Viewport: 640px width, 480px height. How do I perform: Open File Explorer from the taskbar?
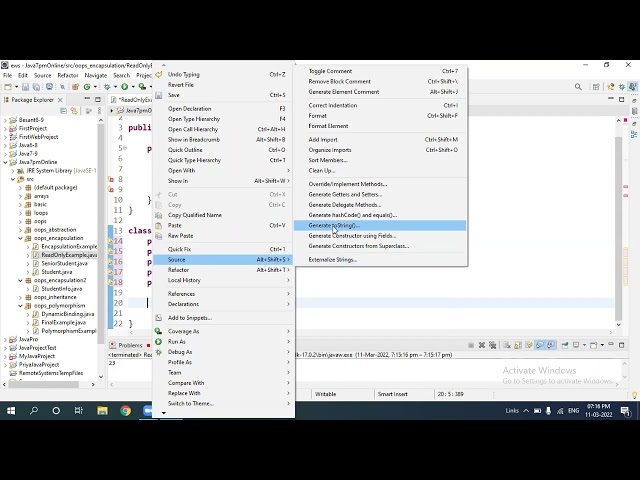(102, 410)
